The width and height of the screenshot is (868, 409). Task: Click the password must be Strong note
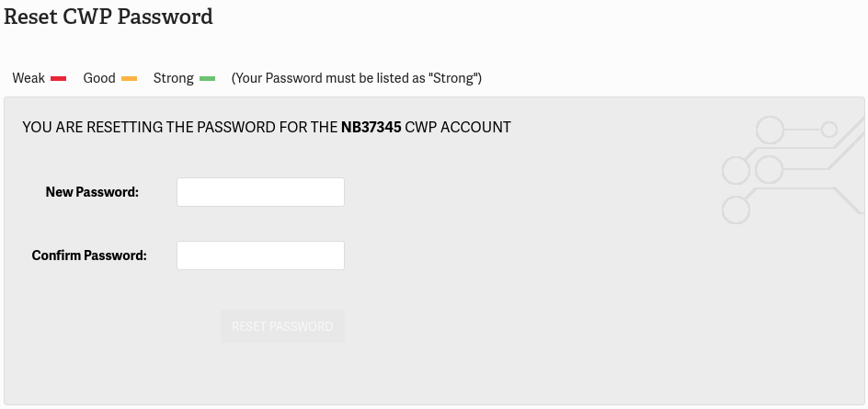357,78
